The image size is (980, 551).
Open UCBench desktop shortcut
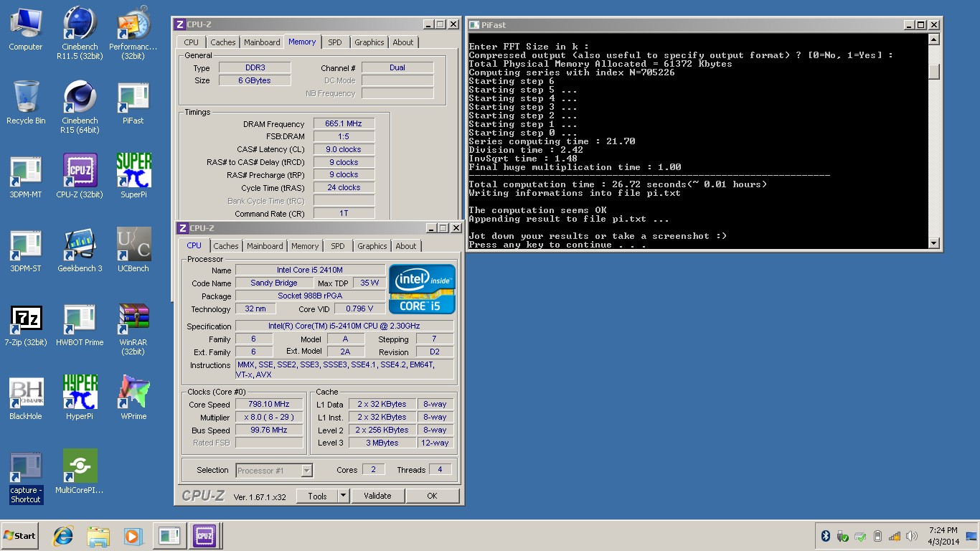coord(133,250)
